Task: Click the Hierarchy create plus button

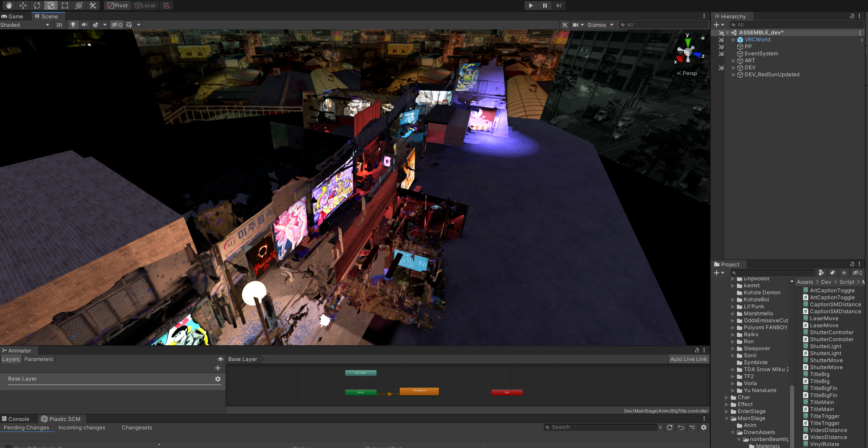Action: pos(719,24)
